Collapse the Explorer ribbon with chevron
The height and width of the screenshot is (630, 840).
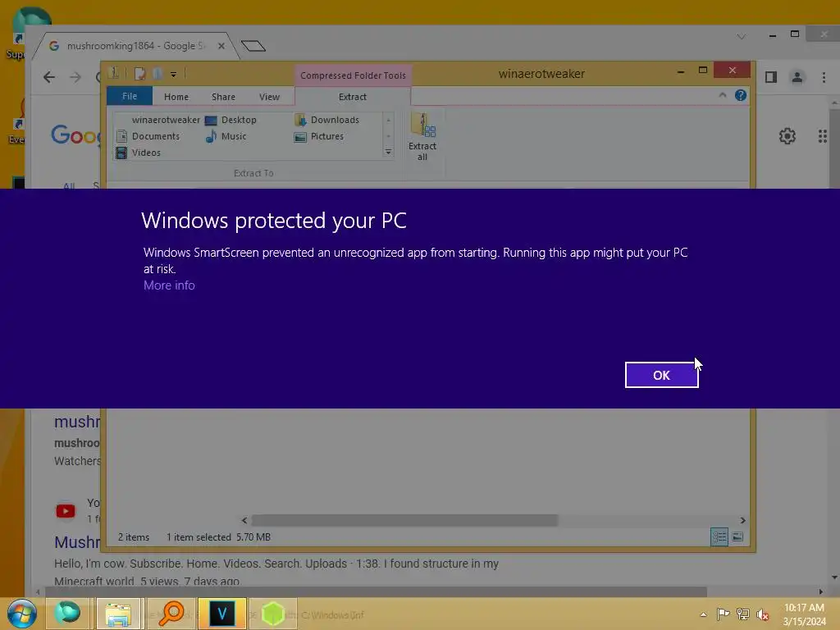723,95
